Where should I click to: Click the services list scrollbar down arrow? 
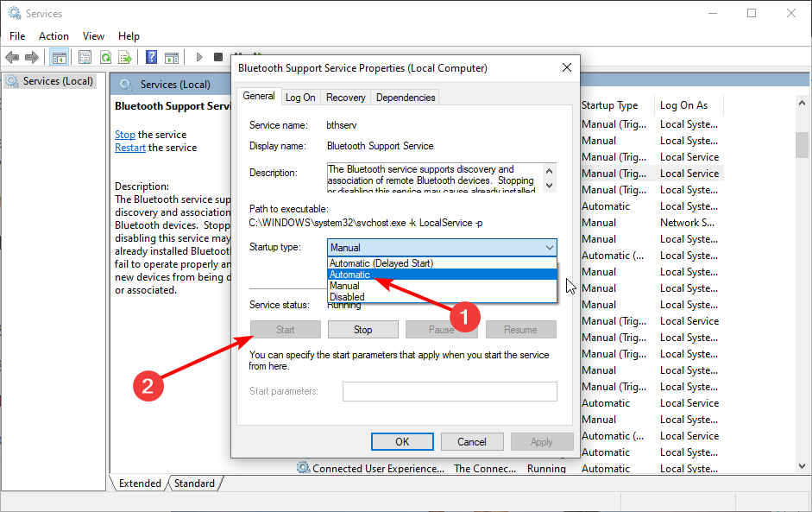pos(803,466)
